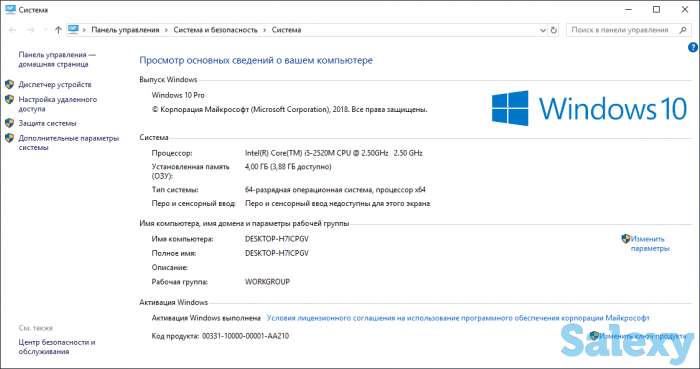Click shield icon beside 'Дополнительные параметры системы'
The image size is (700, 369).
[x=9, y=138]
